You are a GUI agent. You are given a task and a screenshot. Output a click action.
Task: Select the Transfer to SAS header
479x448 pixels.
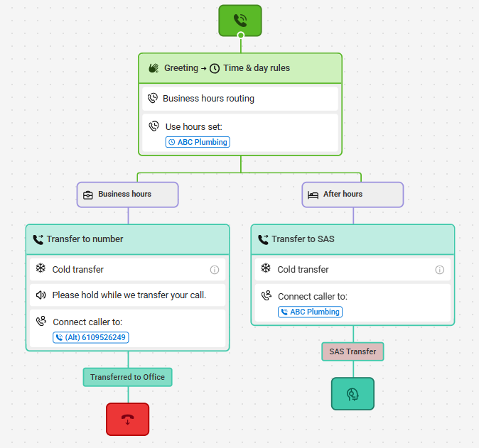[352, 239]
